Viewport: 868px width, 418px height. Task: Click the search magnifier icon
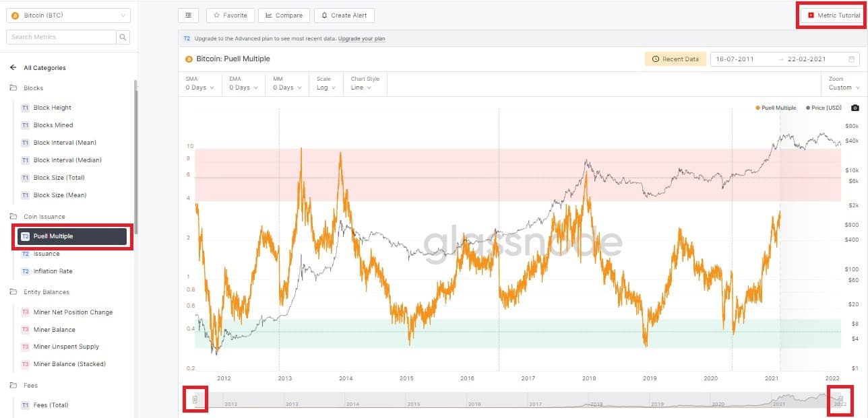coord(123,37)
